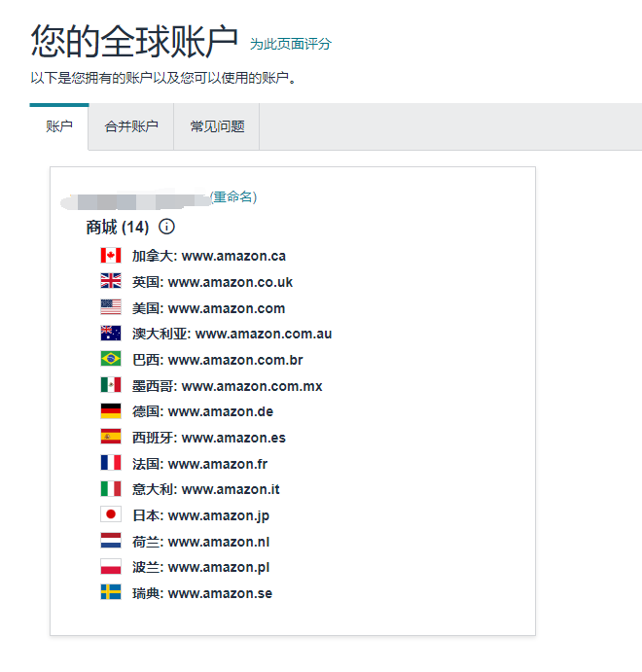Click the Italy flag icon

111,488
